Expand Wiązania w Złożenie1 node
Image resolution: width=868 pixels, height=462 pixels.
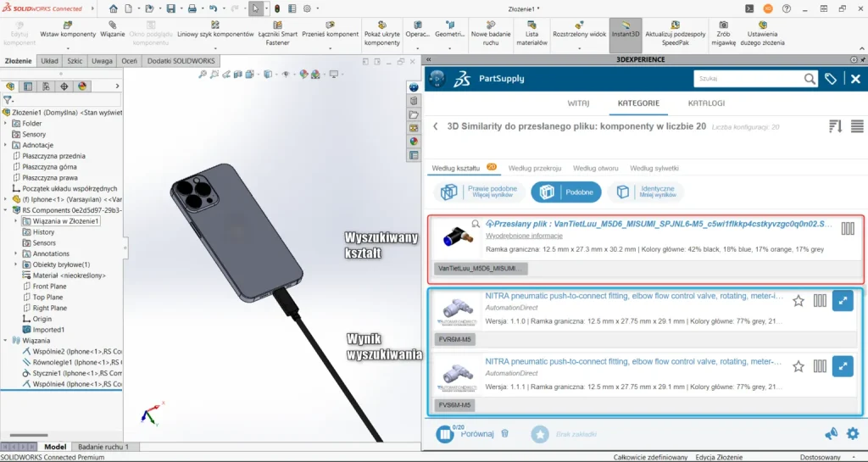point(16,220)
